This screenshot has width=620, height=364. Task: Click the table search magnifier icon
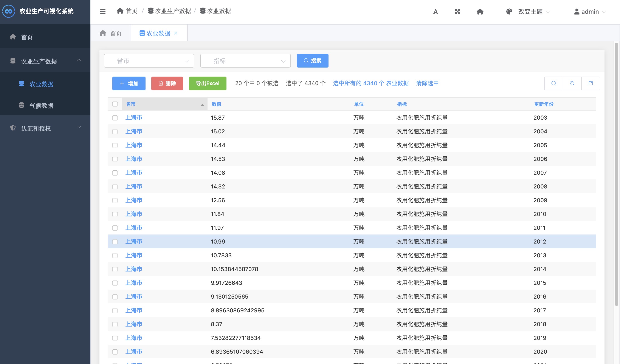click(x=553, y=83)
